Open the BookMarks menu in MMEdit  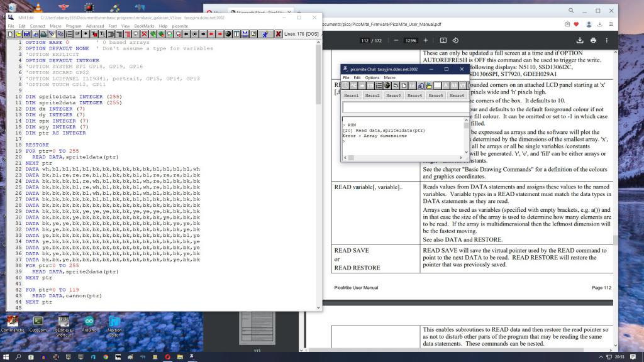(x=144, y=26)
